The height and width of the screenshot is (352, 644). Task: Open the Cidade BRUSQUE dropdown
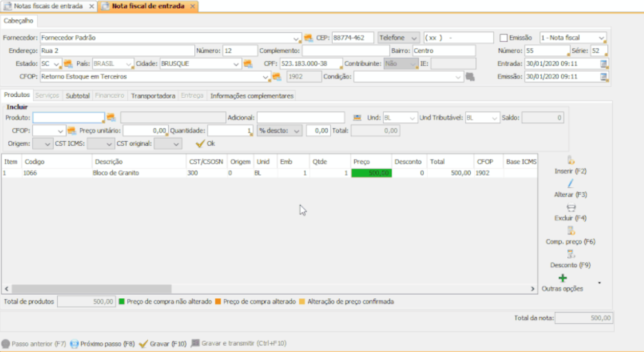(x=236, y=64)
